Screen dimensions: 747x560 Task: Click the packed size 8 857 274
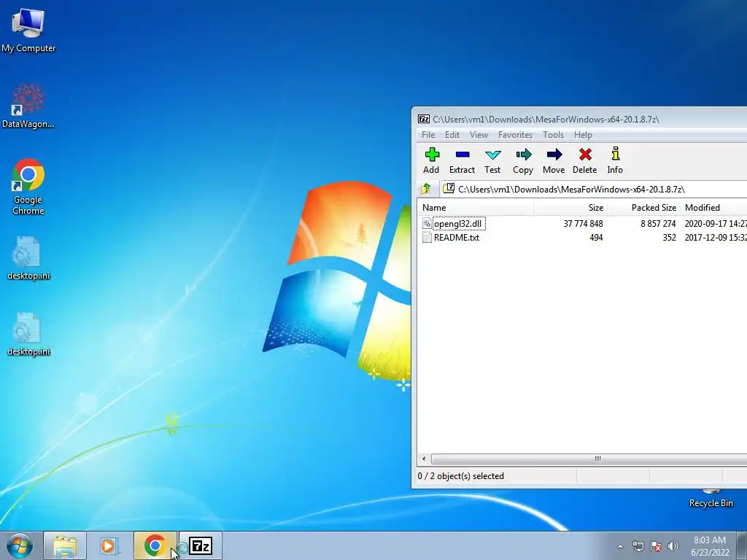(x=658, y=223)
